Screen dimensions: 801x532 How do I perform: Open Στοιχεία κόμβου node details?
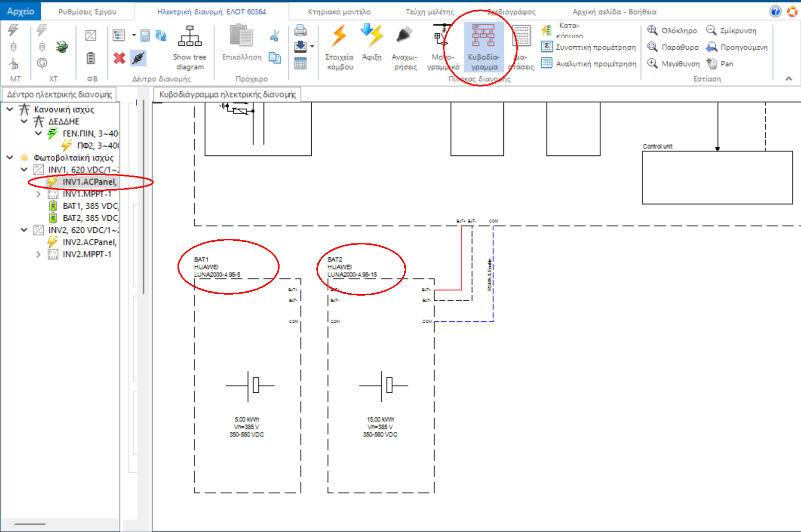coord(339,48)
